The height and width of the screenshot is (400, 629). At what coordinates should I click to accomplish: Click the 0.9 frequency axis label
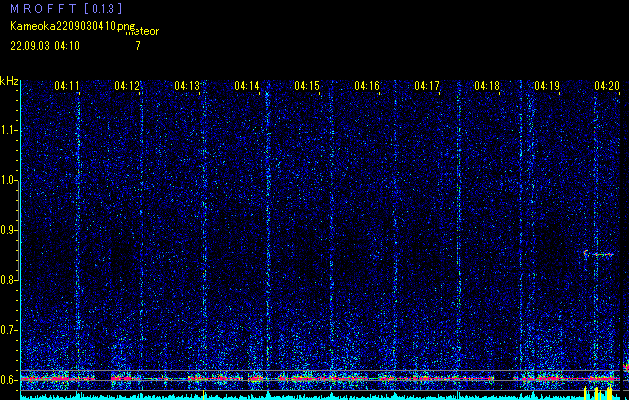[7, 230]
